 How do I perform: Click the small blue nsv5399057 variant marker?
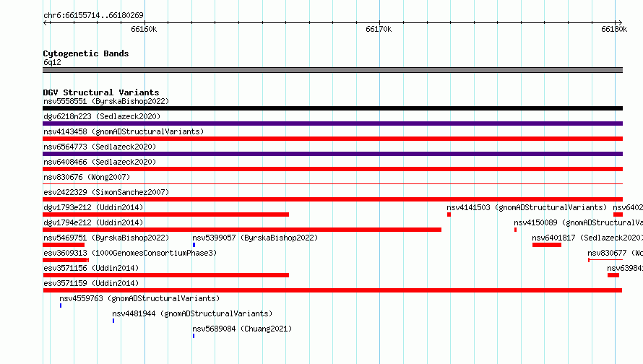194,245
